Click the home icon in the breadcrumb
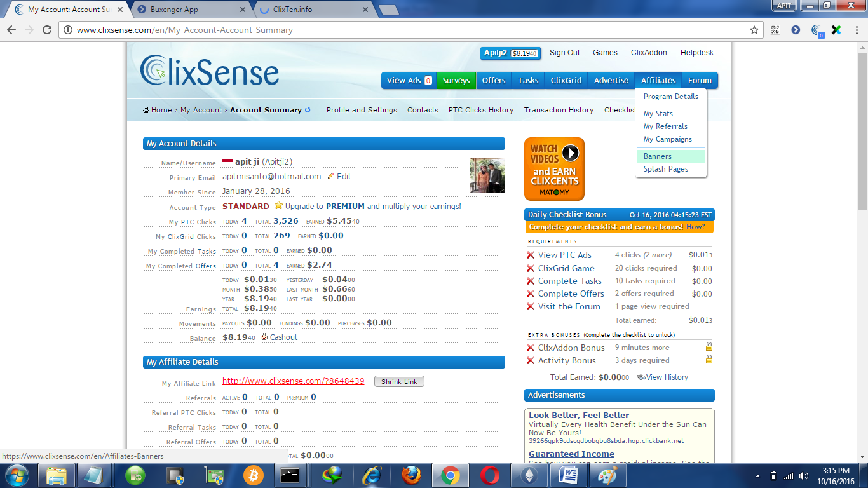 (146, 110)
